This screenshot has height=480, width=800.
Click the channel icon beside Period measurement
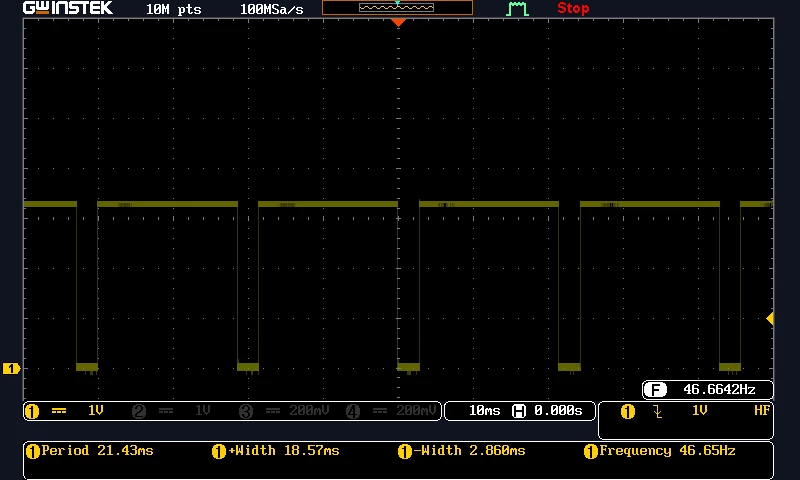pos(33,451)
